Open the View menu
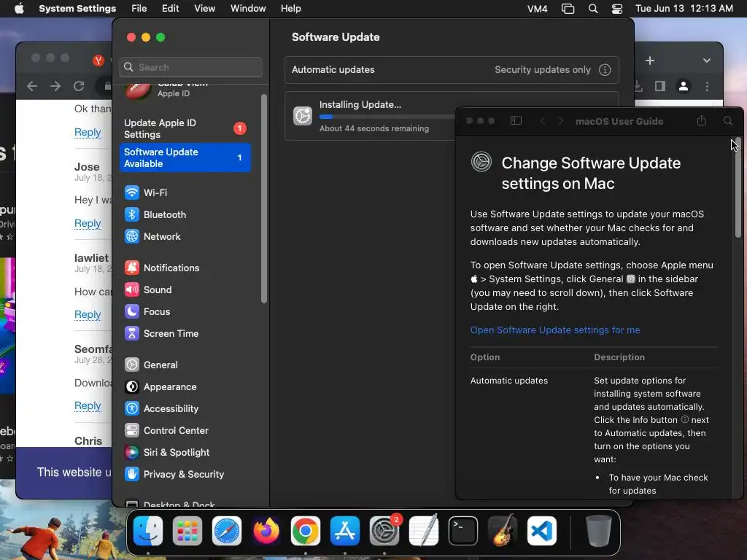This screenshot has height=560, width=747. 204,9
